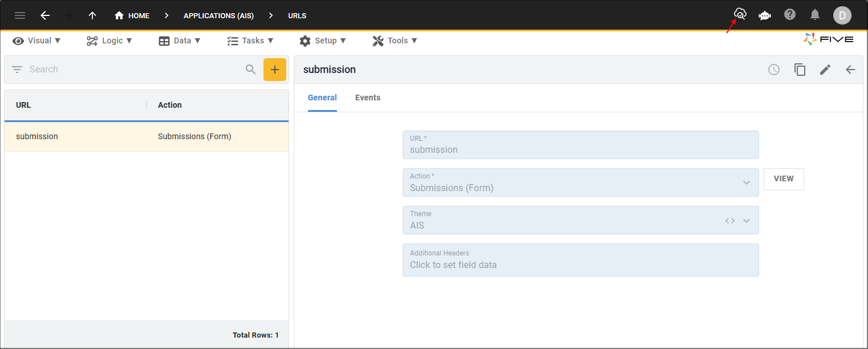Open the history clock icon
Screen dimensions: 868x349
(774, 70)
